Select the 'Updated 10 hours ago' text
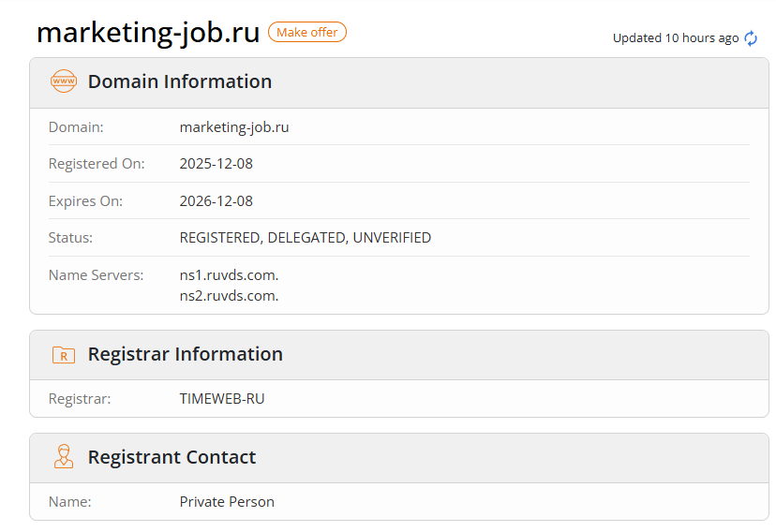Image resolution: width=776 pixels, height=532 pixels. tap(676, 38)
